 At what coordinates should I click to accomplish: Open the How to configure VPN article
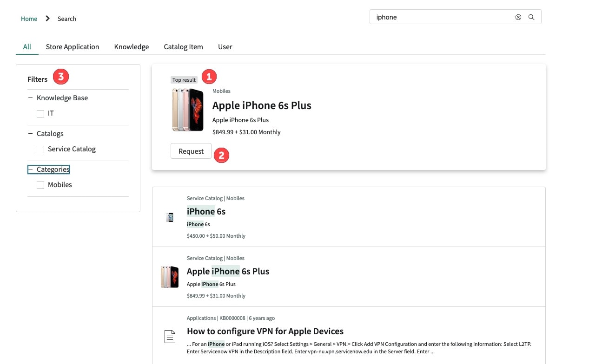point(265,331)
